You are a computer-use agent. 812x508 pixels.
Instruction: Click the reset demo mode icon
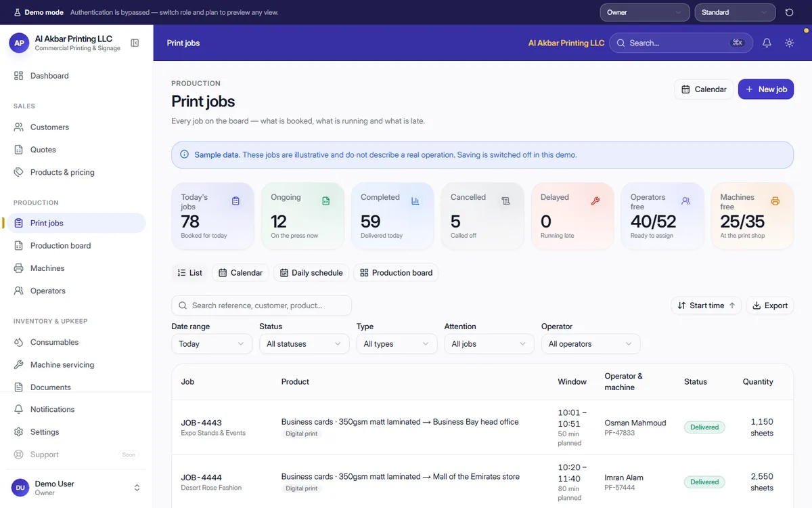tap(789, 12)
